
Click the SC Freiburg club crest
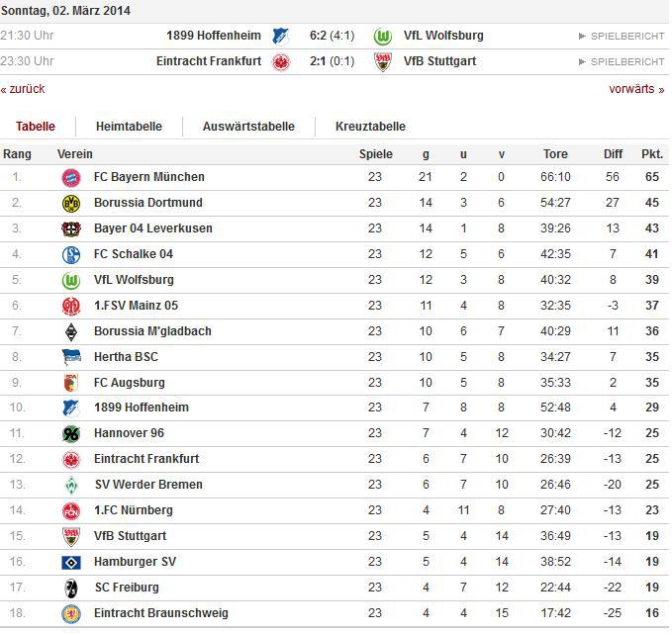[70, 588]
